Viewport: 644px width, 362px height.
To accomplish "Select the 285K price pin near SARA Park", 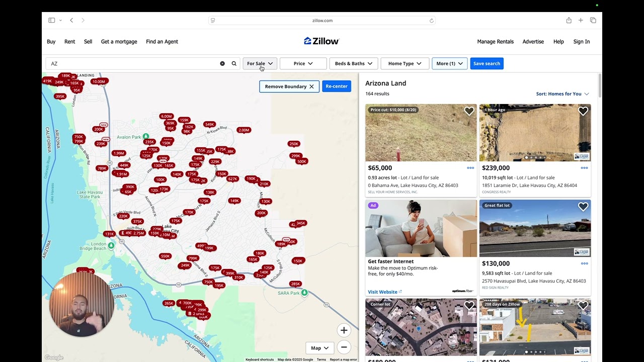I will [295, 284].
